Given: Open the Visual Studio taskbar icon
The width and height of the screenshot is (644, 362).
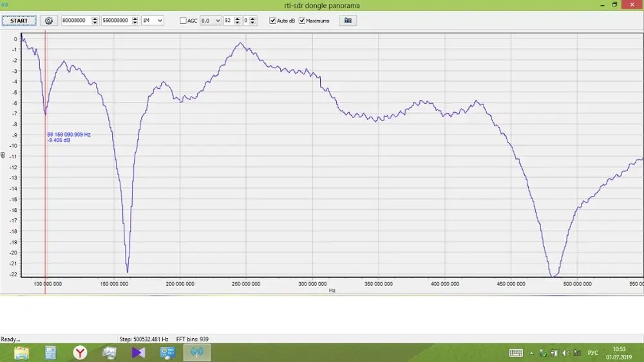Looking at the screenshot, I should tap(138, 352).
